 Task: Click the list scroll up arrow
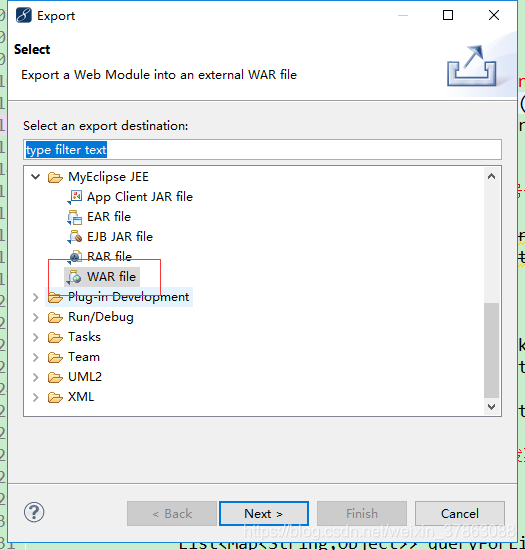[491, 176]
